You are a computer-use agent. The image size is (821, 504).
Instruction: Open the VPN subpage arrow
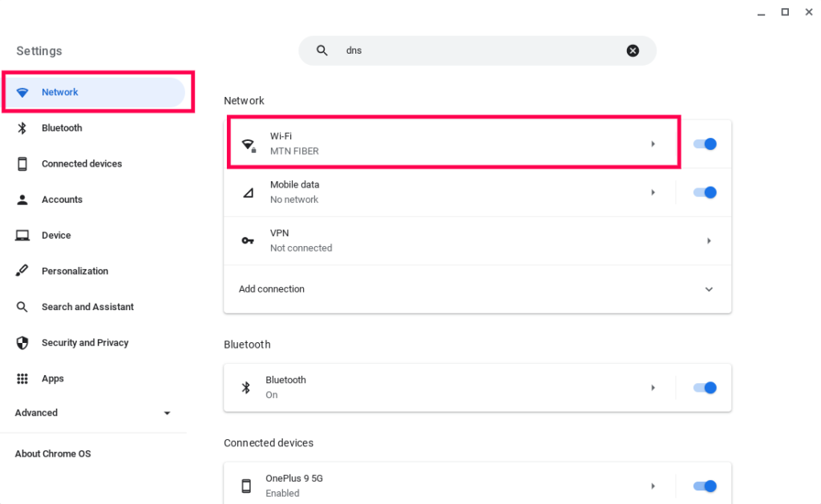[x=709, y=240]
